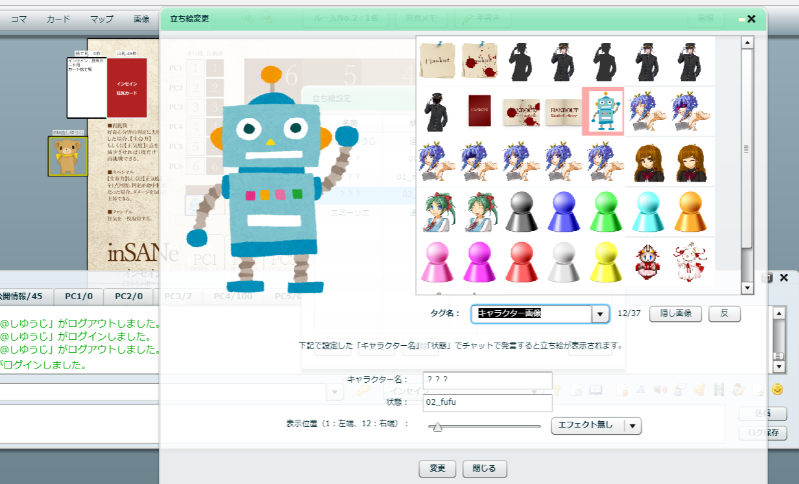
Task: Pick the magenta pawn piece image
Action: click(x=479, y=262)
